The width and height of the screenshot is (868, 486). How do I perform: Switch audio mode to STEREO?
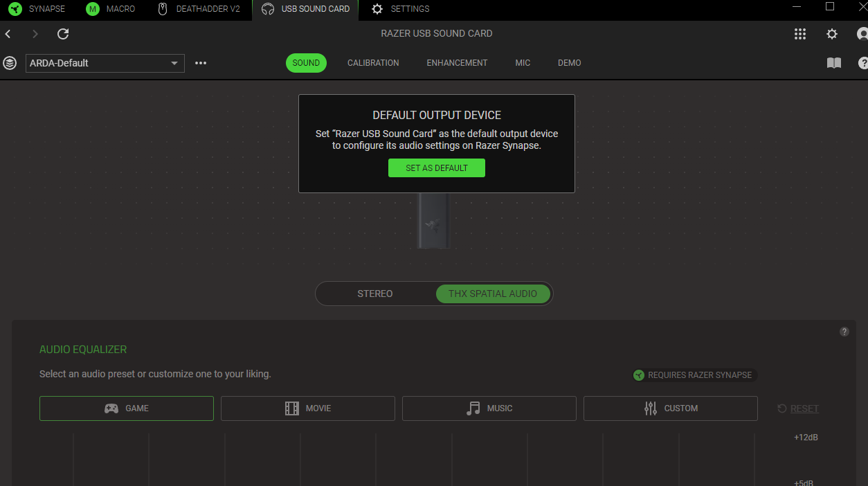pos(375,294)
